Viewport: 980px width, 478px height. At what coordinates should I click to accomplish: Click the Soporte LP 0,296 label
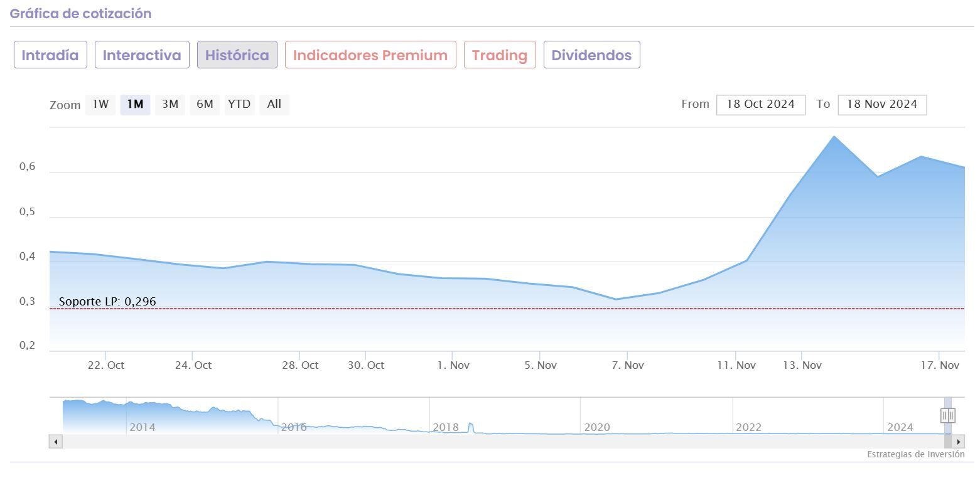click(107, 302)
